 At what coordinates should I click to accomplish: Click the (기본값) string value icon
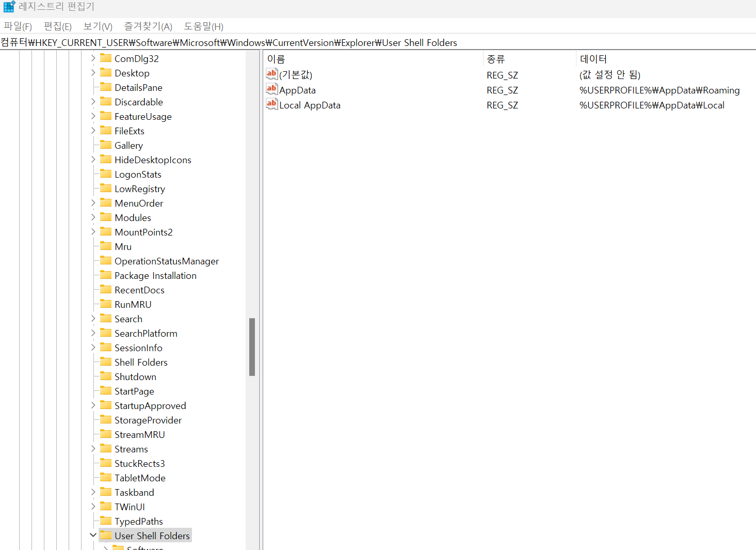[272, 74]
